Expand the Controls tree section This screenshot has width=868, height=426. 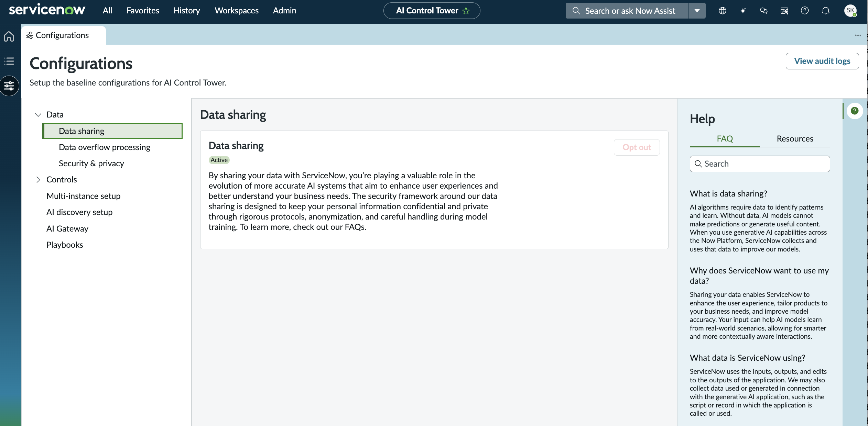[x=38, y=180]
